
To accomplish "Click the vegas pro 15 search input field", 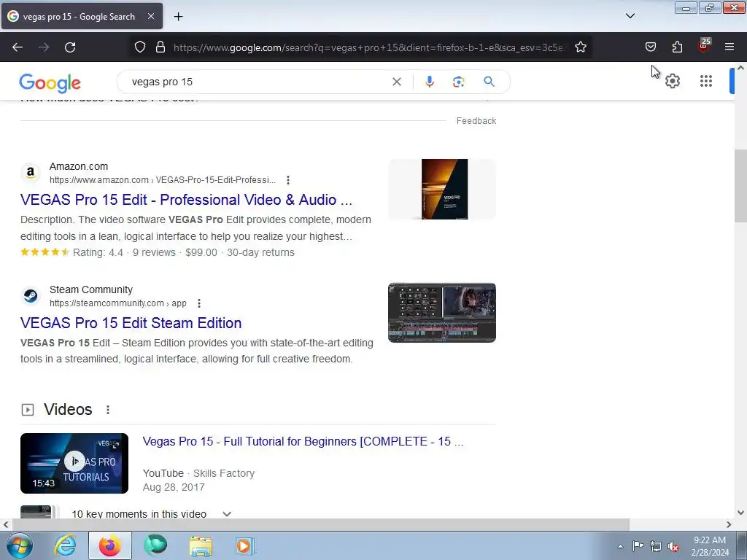I will click(x=258, y=82).
